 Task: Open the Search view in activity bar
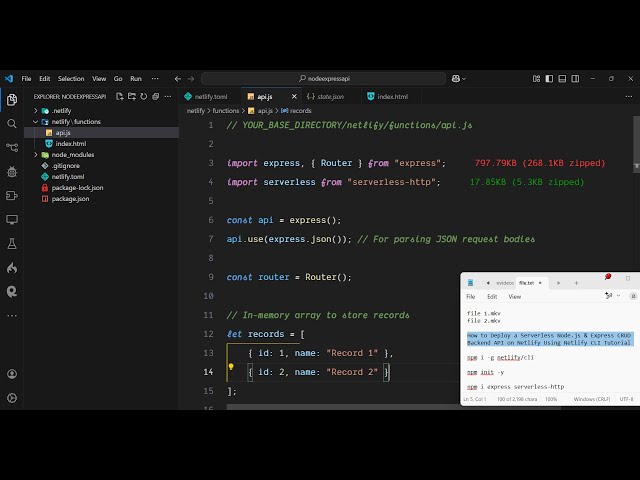[12, 124]
